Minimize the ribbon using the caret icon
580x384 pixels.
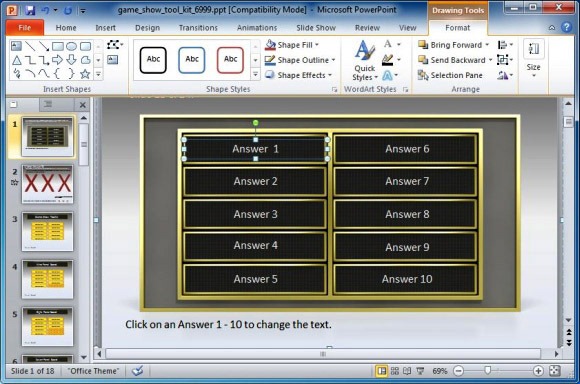[552, 27]
